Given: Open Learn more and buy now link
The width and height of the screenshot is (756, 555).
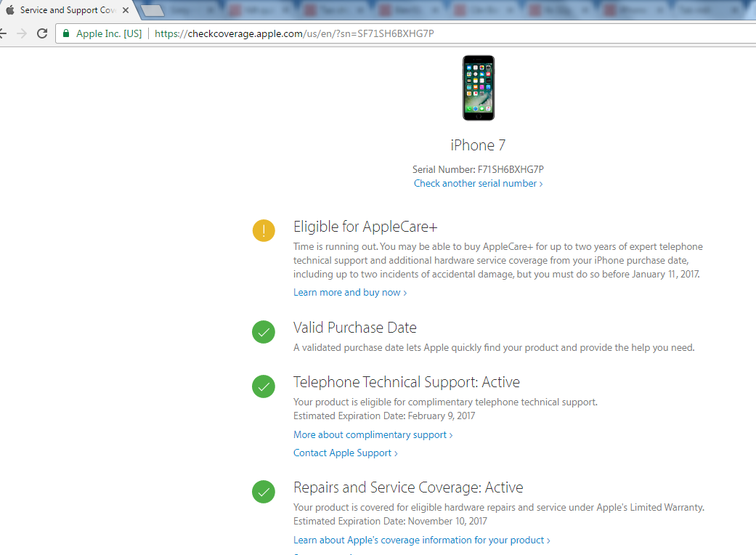Looking at the screenshot, I should (350, 293).
